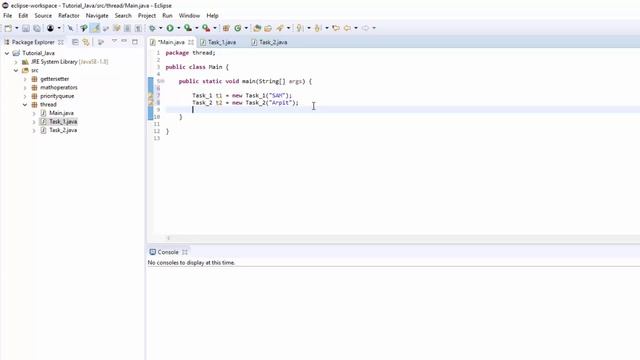The image size is (640, 360).
Task: Click the Open Type toolbar icon
Action: coord(257,28)
